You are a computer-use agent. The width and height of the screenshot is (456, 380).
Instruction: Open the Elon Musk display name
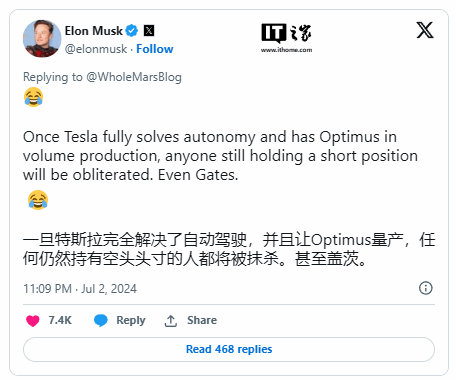click(94, 31)
